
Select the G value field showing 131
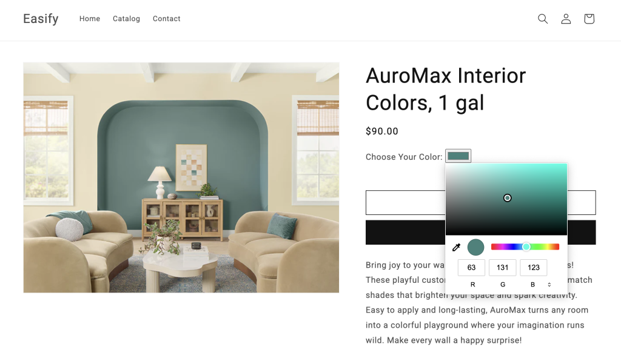click(503, 268)
